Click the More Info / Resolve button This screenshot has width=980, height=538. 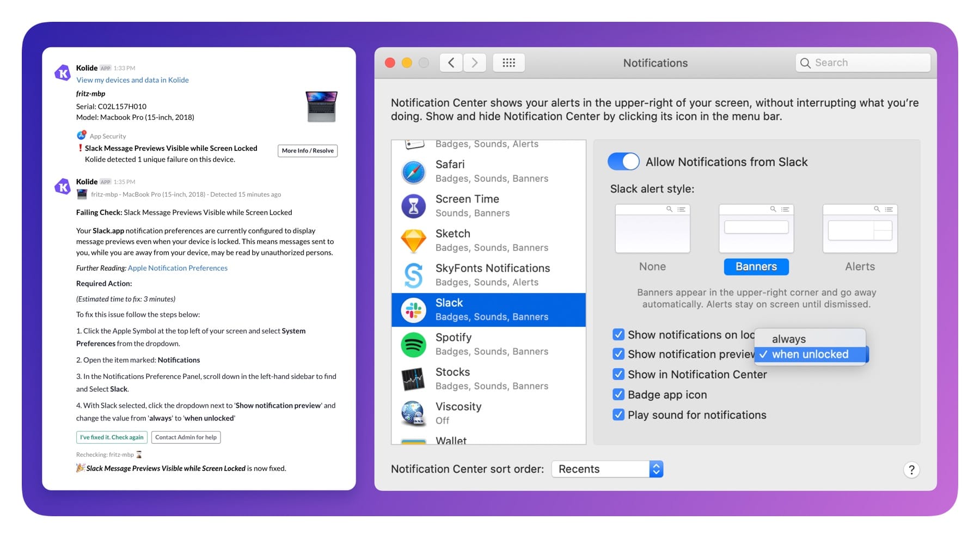[307, 151]
